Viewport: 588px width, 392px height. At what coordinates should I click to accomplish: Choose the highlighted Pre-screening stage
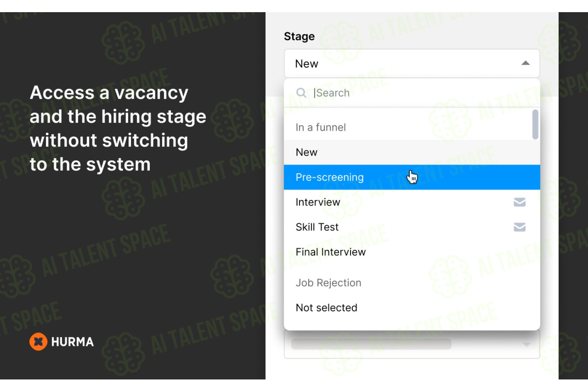[412, 177]
